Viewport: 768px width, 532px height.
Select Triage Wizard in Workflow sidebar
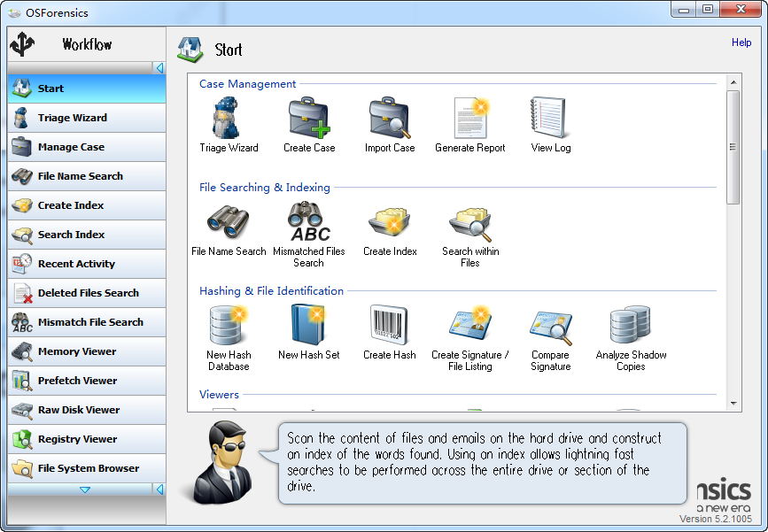tap(87, 118)
